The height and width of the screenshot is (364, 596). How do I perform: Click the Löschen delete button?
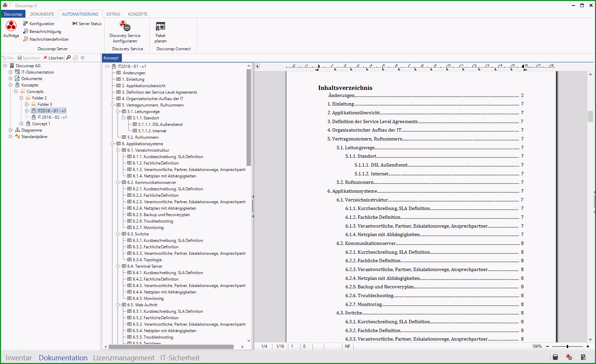(x=53, y=58)
